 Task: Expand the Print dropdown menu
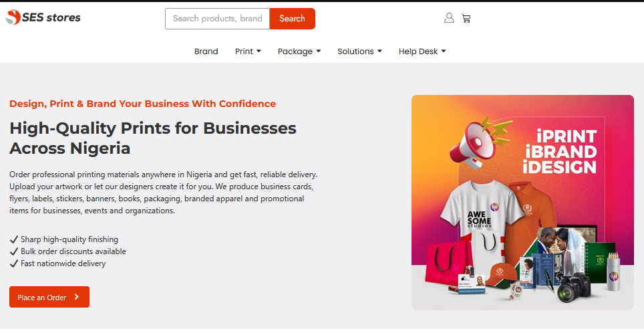[248, 51]
